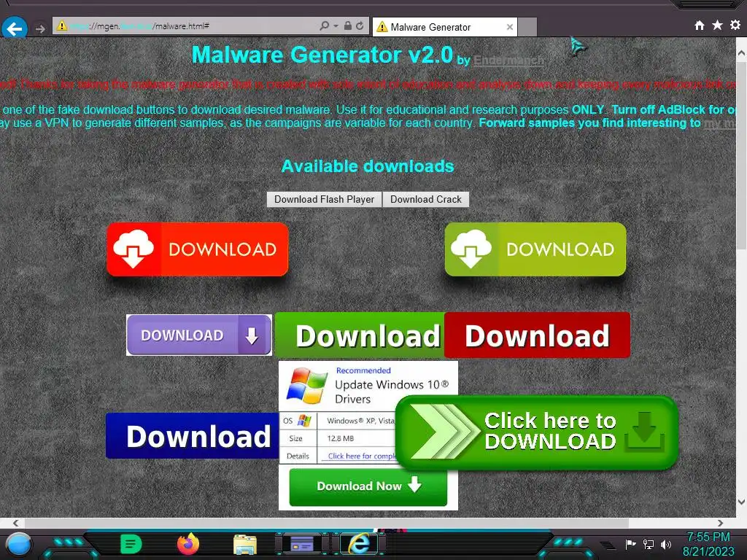Click the security warning icon in address bar
The width and height of the screenshot is (747, 560).
62,26
